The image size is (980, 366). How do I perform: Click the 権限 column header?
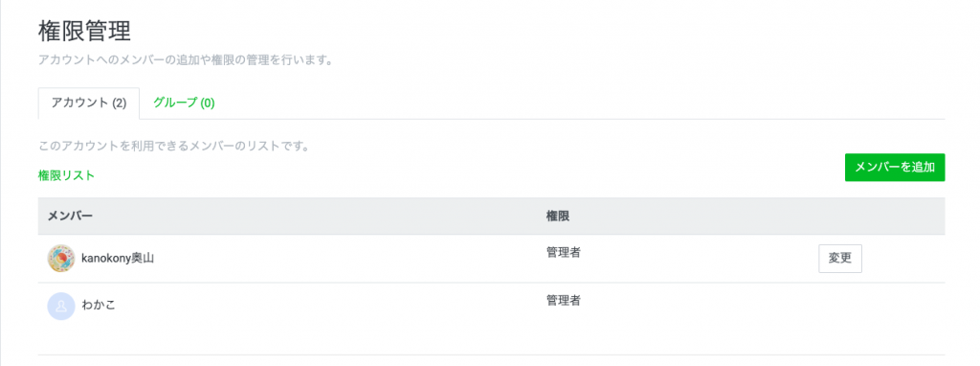558,216
